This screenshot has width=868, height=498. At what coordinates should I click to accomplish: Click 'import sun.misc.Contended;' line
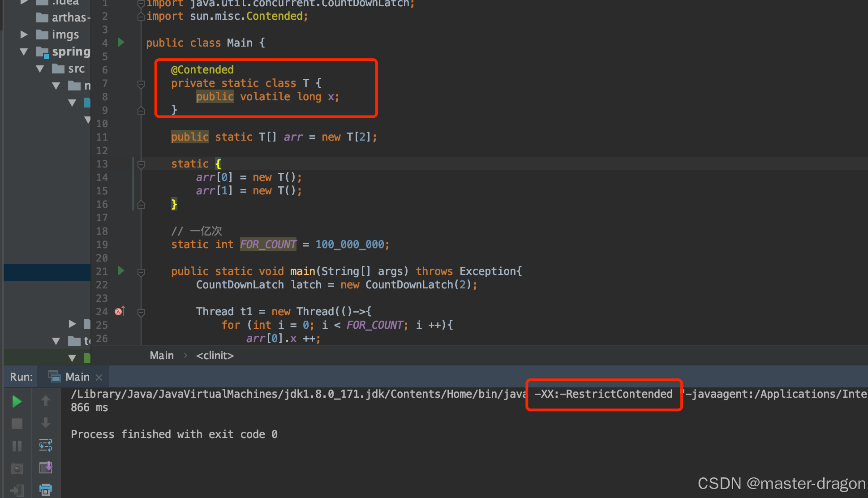[227, 16]
